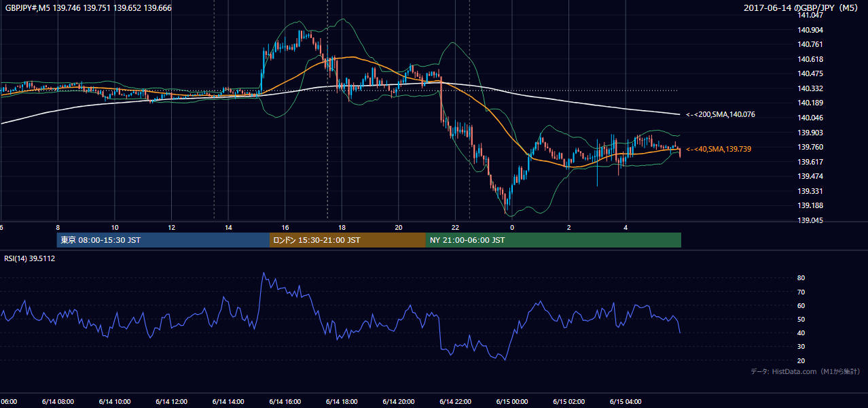Pick the 6/15 02:00 time axis label
The height and width of the screenshot is (408, 868).
tap(568, 402)
